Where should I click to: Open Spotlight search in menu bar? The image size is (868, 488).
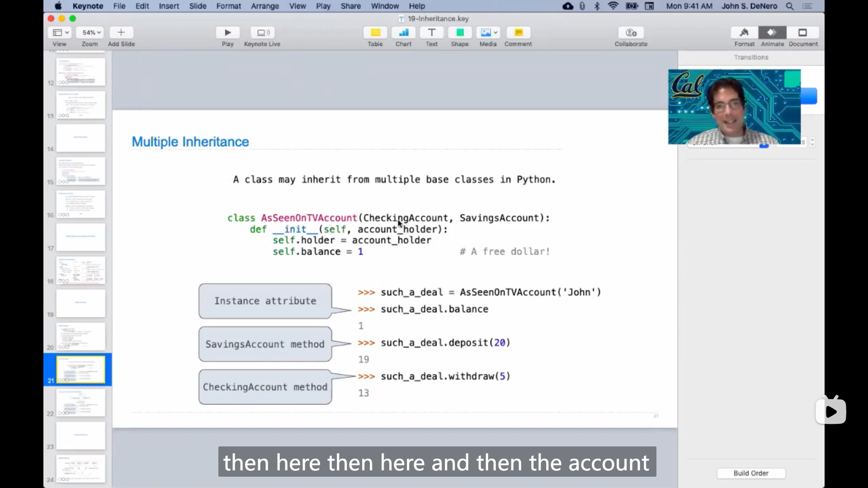click(790, 6)
